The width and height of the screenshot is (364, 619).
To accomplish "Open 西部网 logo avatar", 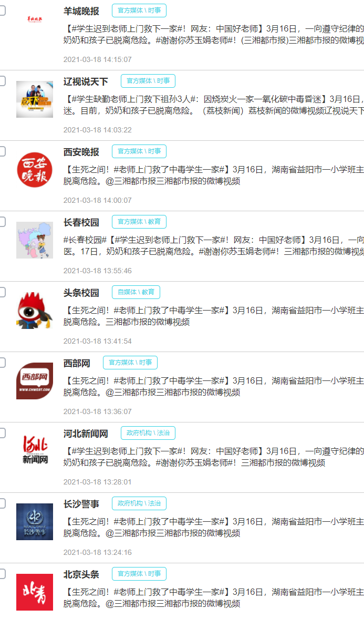I will (x=35, y=381).
